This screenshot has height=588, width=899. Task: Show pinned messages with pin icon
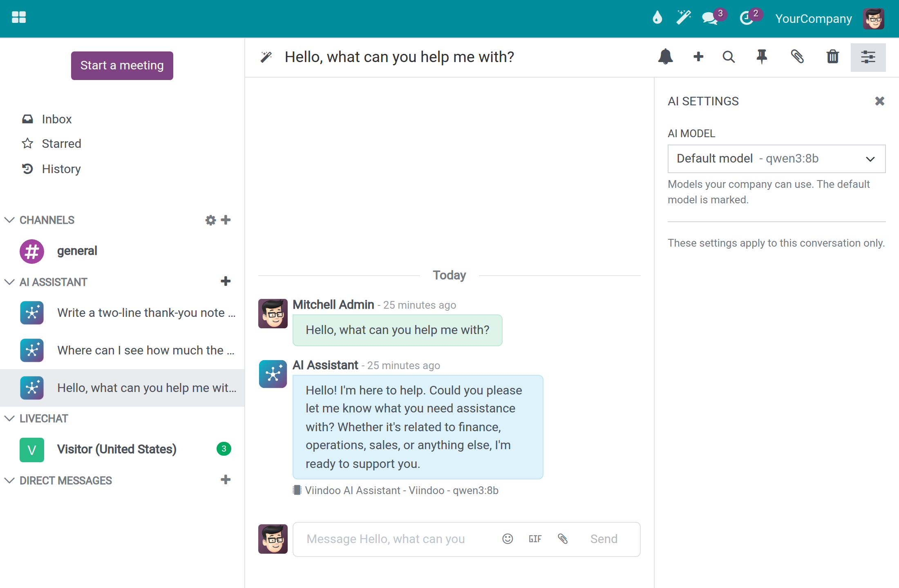[762, 57]
